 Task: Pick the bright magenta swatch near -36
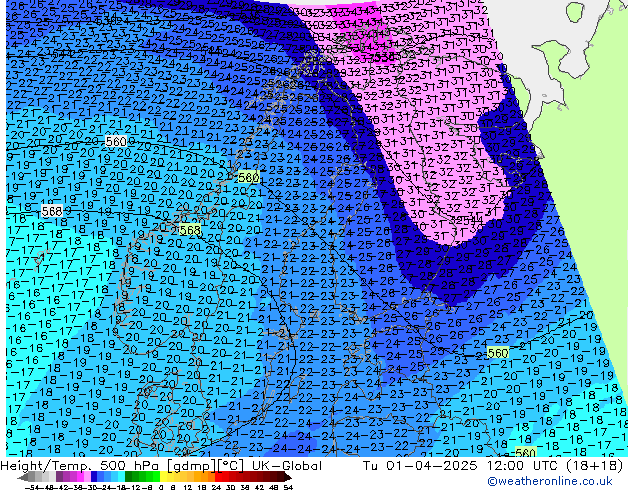[x=80, y=476]
